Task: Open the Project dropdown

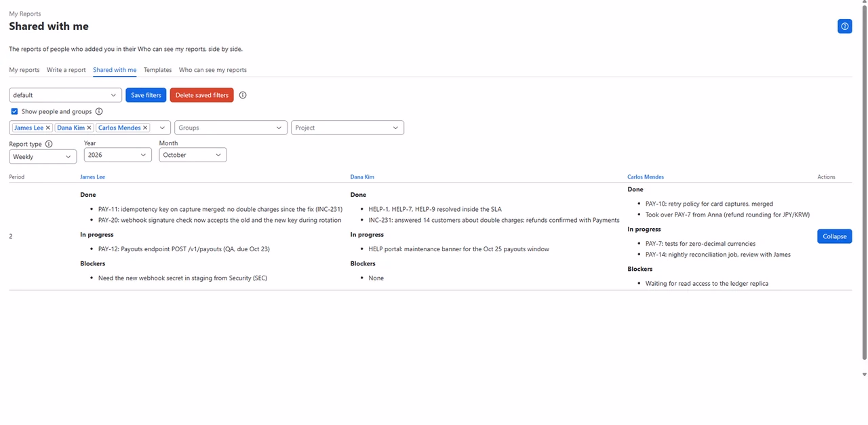Action: [347, 128]
